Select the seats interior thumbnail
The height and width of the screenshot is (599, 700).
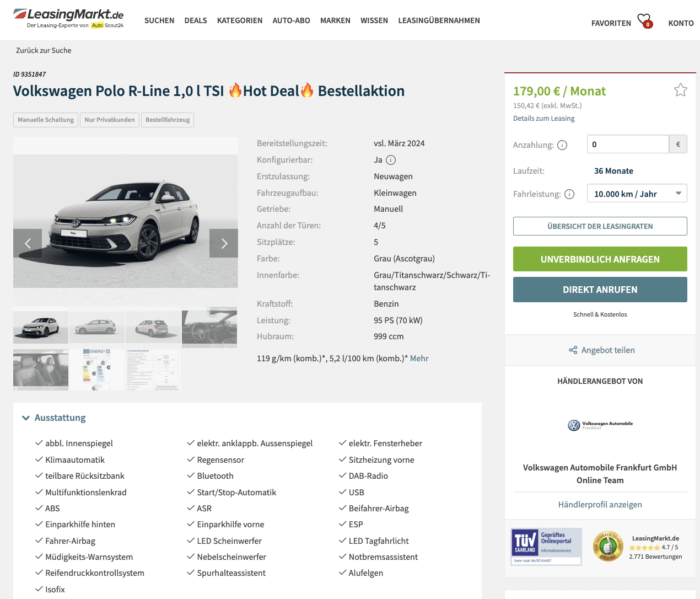pyautogui.click(x=41, y=370)
